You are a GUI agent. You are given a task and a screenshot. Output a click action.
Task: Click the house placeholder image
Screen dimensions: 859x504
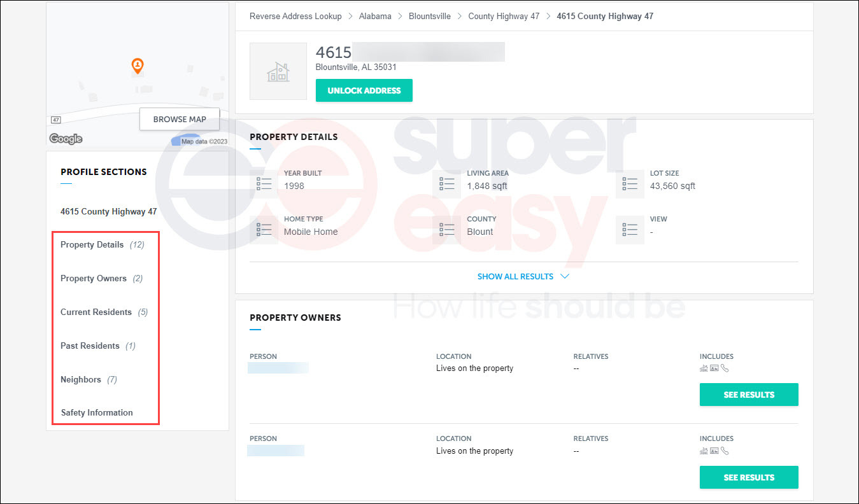tap(278, 71)
